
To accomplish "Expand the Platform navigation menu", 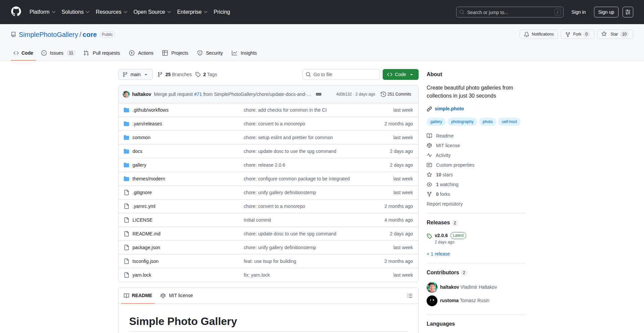I will tap(42, 12).
